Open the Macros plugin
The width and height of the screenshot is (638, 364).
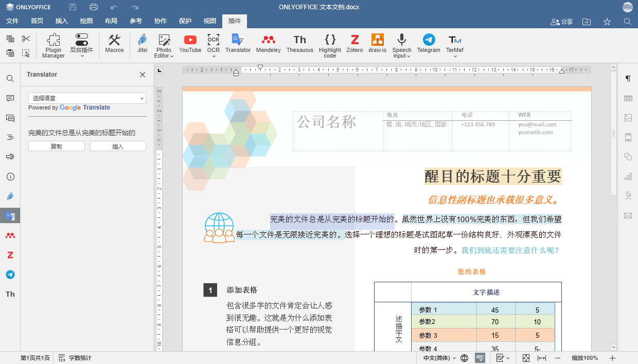coord(114,45)
